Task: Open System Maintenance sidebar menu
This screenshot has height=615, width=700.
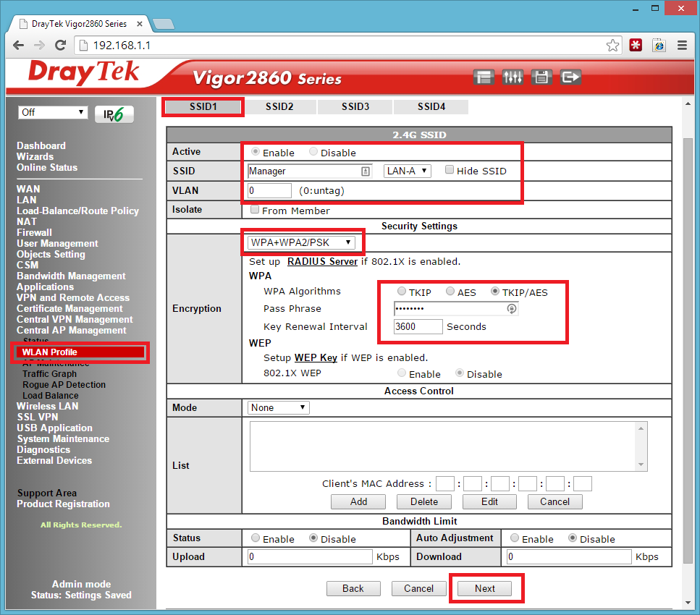Action: click(x=63, y=439)
